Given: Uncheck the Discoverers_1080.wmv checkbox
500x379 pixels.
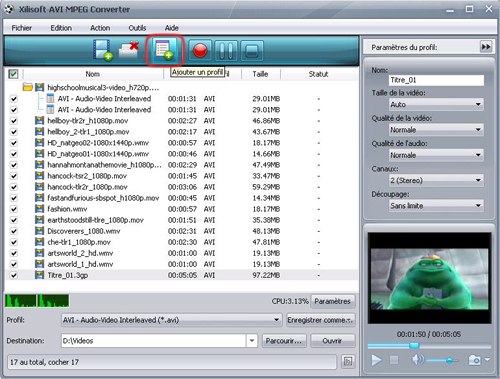Looking at the screenshot, I should [14, 231].
